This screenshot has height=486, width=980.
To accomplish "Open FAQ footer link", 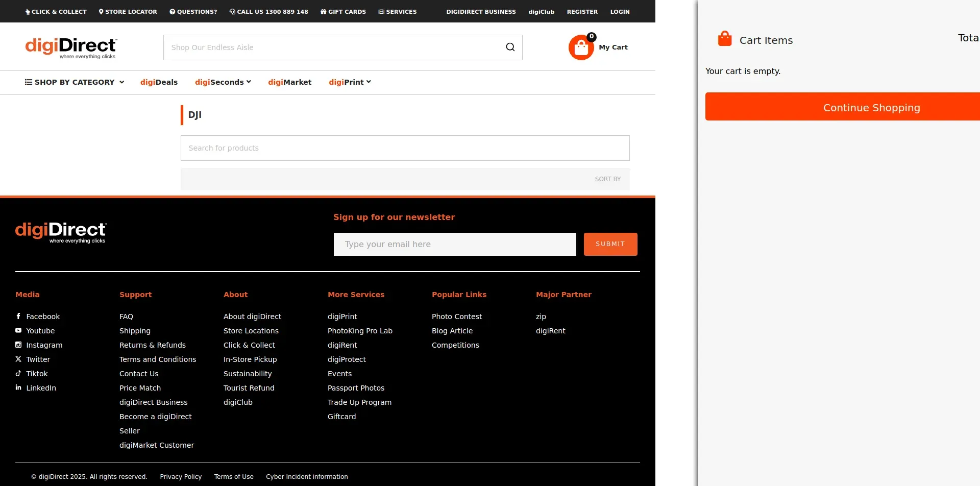I will [126, 317].
